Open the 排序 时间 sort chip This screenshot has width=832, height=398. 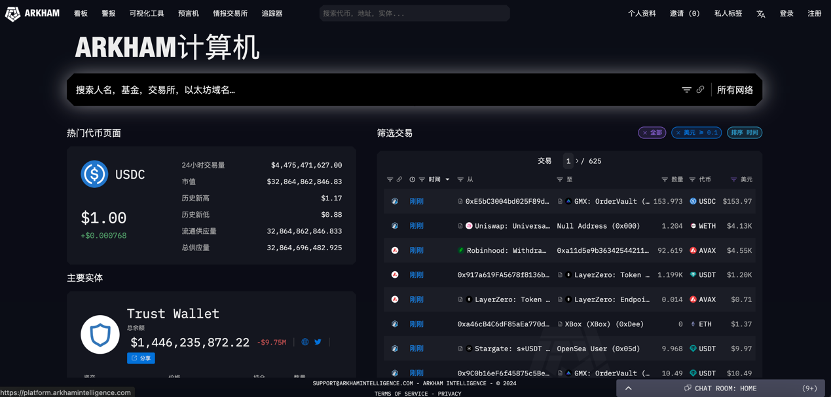744,133
